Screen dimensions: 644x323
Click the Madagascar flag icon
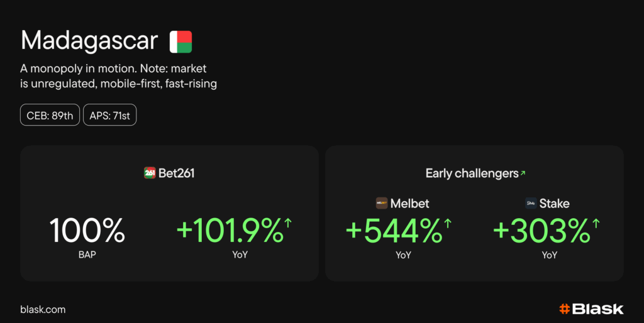pos(180,41)
